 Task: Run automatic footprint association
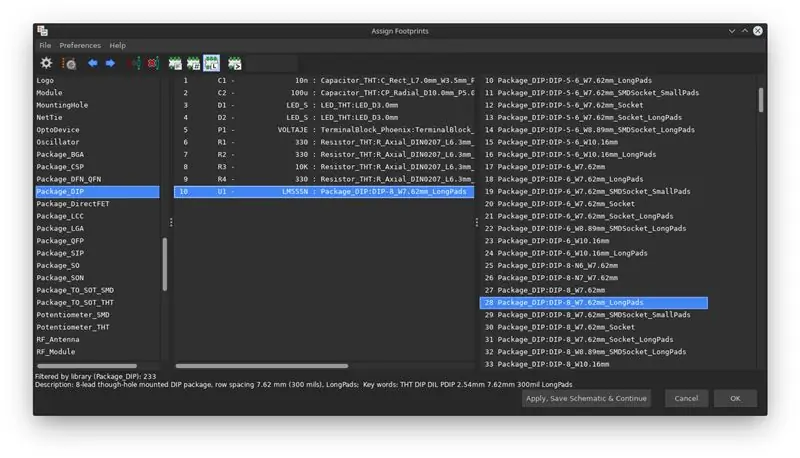(135, 63)
